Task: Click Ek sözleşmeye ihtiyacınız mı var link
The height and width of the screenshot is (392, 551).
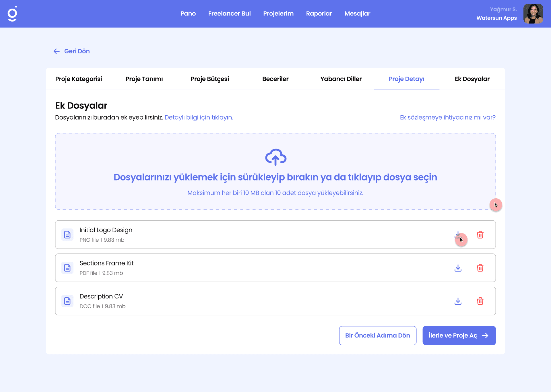Action: point(448,117)
